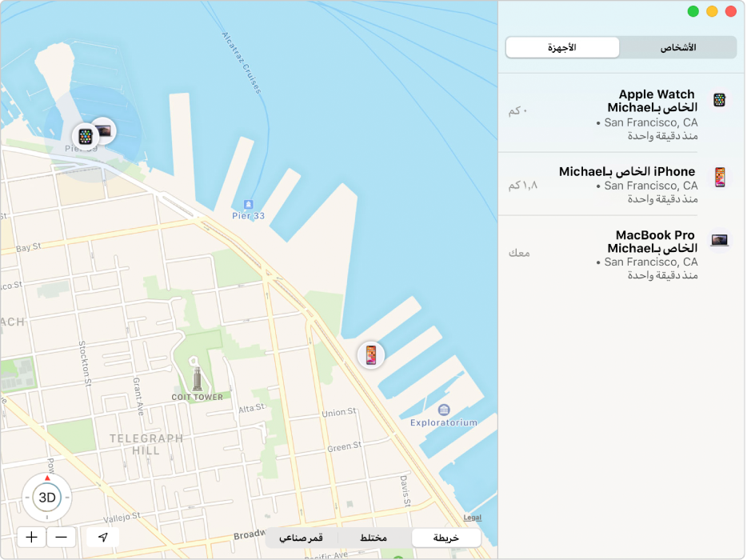Select the MacBook Pro الخاص بـ Michael row

click(621, 254)
